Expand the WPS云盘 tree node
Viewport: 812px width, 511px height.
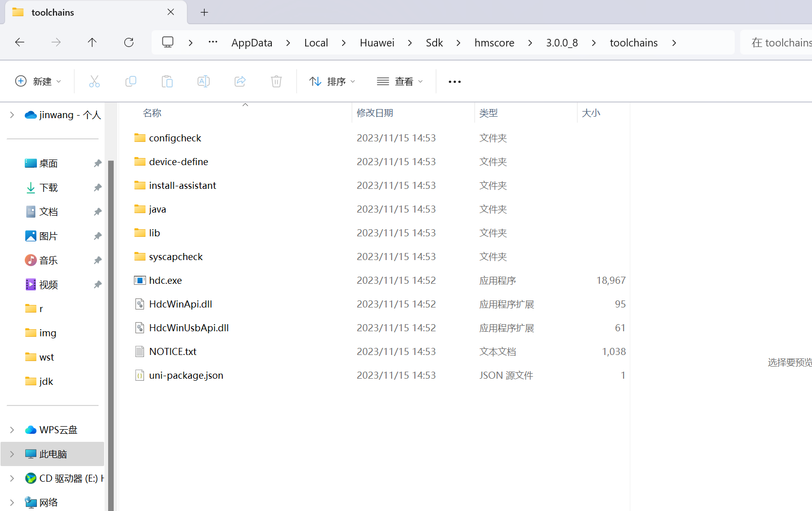[12, 430]
